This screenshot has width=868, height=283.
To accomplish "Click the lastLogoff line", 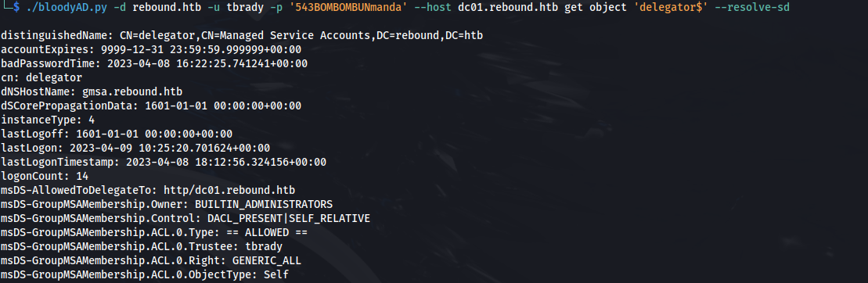I will pyautogui.click(x=117, y=134).
